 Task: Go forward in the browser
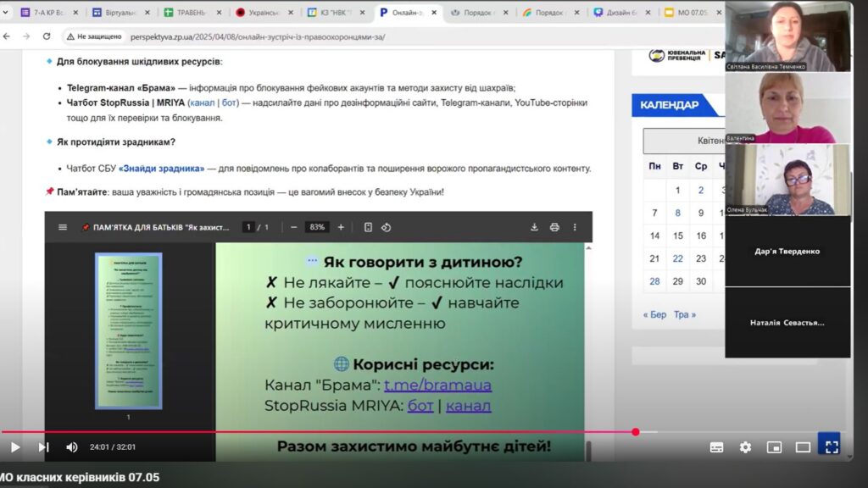click(x=26, y=36)
